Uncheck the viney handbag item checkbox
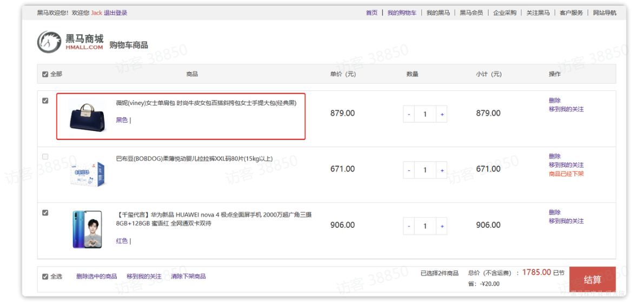644x303 pixels. pyautogui.click(x=45, y=100)
